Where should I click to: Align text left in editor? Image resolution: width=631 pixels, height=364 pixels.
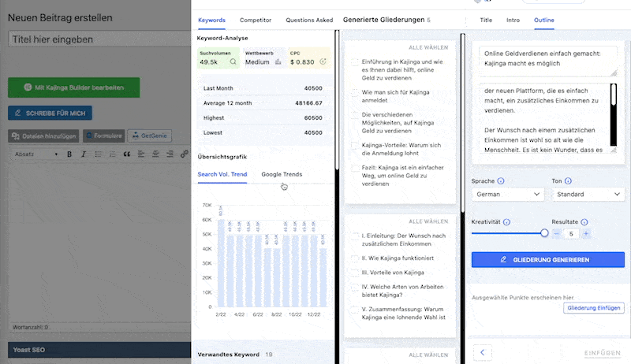click(141, 154)
